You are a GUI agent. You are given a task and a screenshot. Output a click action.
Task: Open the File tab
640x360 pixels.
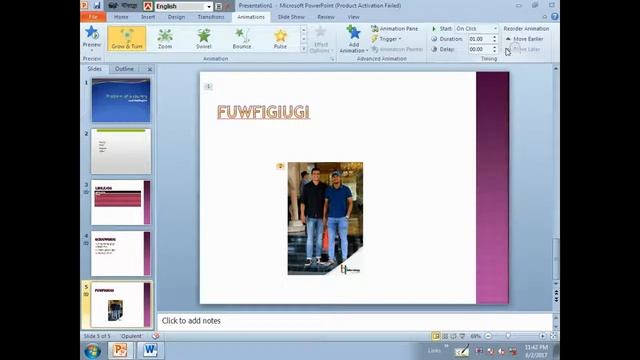point(93,17)
